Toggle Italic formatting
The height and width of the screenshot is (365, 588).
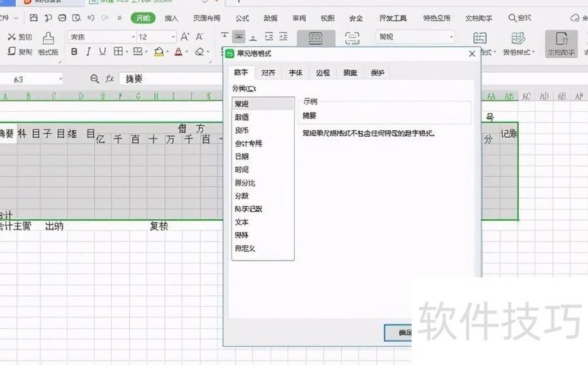click(x=88, y=52)
